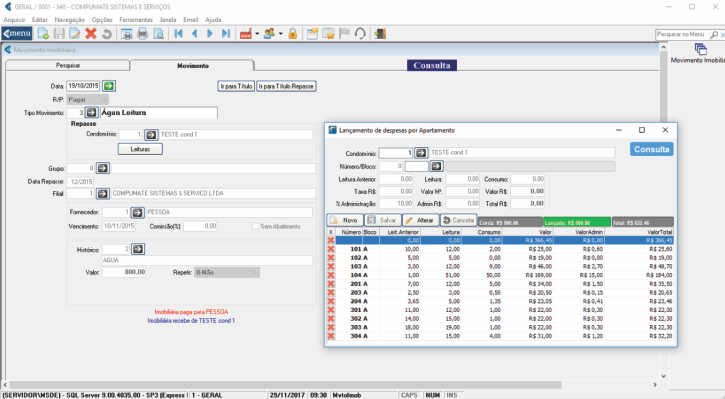Click the Data input field
725x399 pixels.
coord(83,86)
